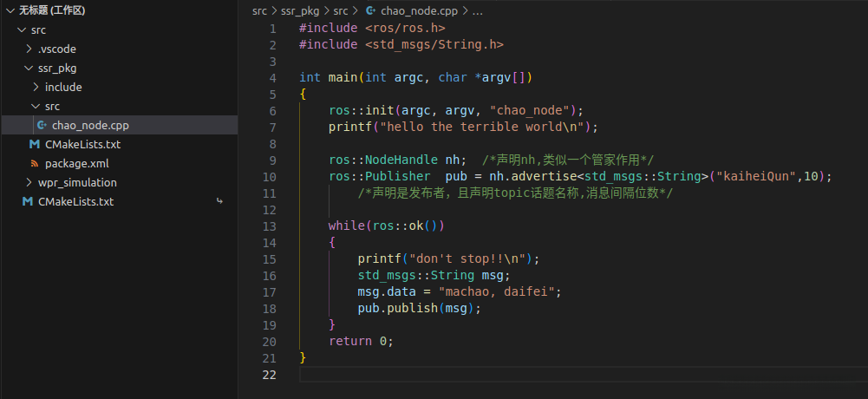The height and width of the screenshot is (399, 868).
Task: Click the C++ file icon in the breadcrumb
Action: 371,11
